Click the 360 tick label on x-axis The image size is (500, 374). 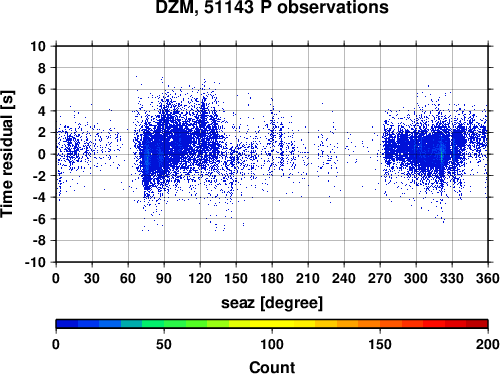click(x=488, y=278)
